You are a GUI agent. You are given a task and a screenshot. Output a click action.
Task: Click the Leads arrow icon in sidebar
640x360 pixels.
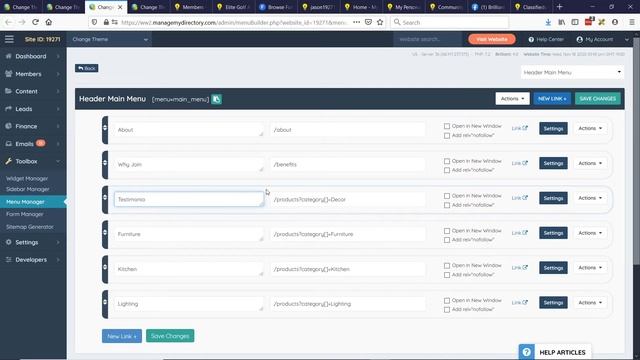click(8, 109)
